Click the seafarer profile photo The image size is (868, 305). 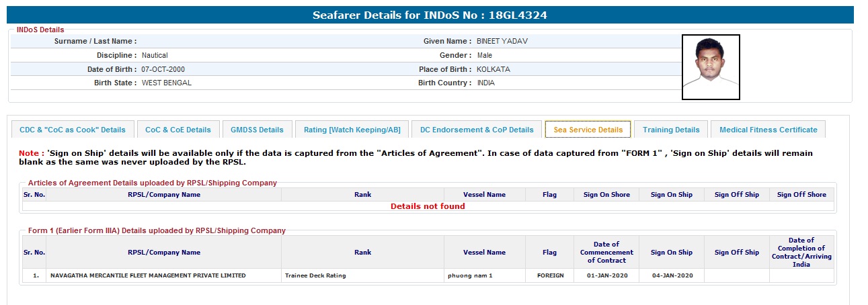pyautogui.click(x=711, y=67)
